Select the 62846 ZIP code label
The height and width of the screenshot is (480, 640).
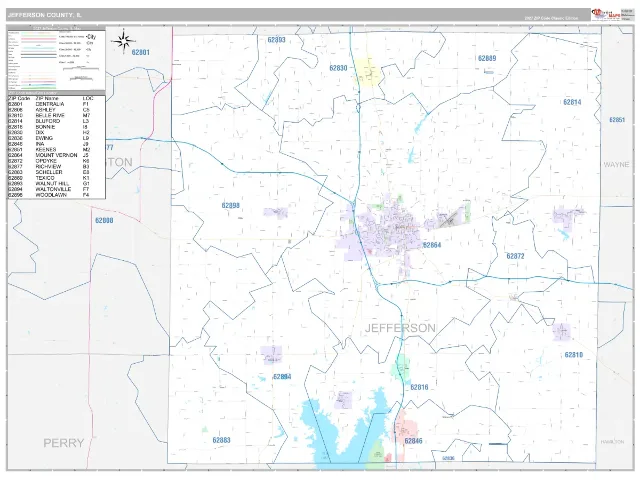413,441
